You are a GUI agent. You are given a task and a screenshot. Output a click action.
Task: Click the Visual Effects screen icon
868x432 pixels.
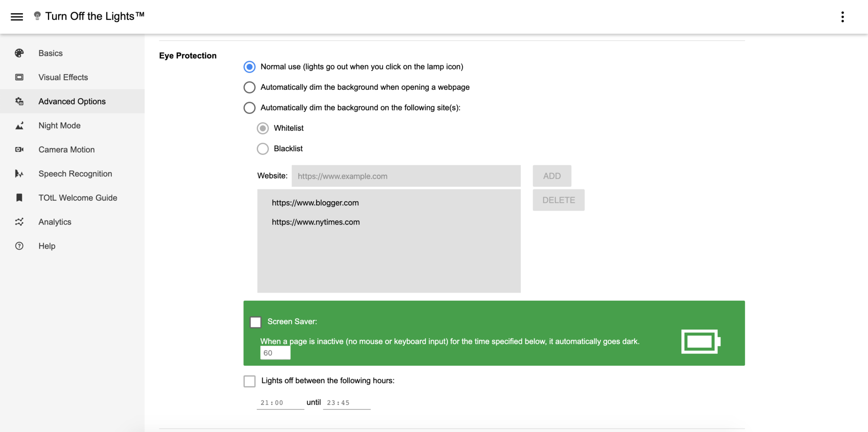point(19,77)
